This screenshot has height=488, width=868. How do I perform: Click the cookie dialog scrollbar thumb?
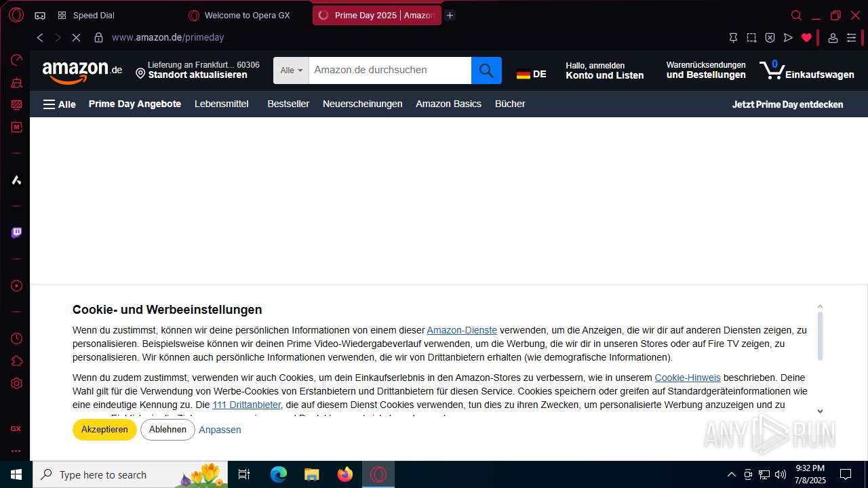pyautogui.click(x=820, y=337)
